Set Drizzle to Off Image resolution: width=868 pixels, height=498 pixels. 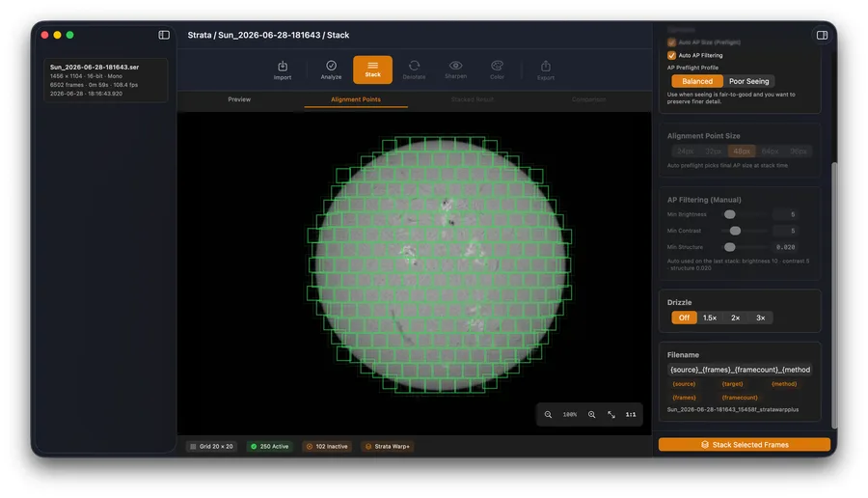pos(684,318)
